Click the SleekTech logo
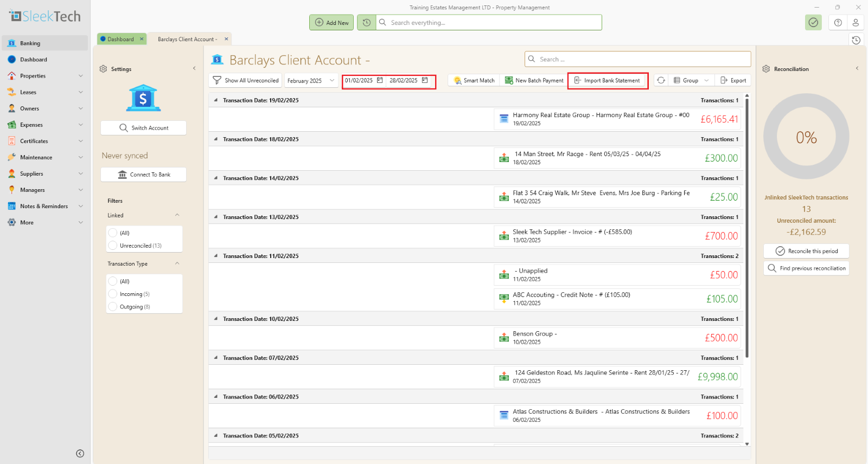868x464 pixels. click(x=45, y=16)
